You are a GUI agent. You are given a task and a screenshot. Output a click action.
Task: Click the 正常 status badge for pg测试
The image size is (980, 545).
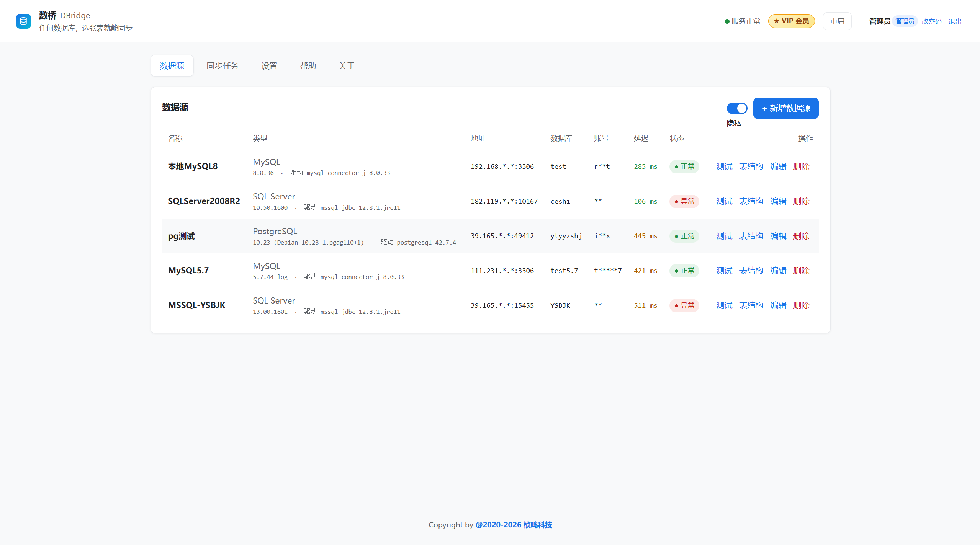(684, 236)
